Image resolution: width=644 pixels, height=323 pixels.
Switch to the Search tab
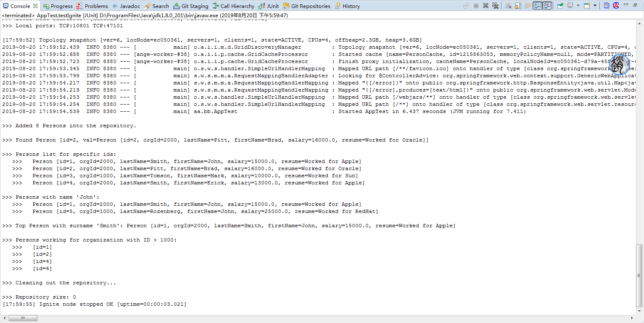tap(157, 6)
